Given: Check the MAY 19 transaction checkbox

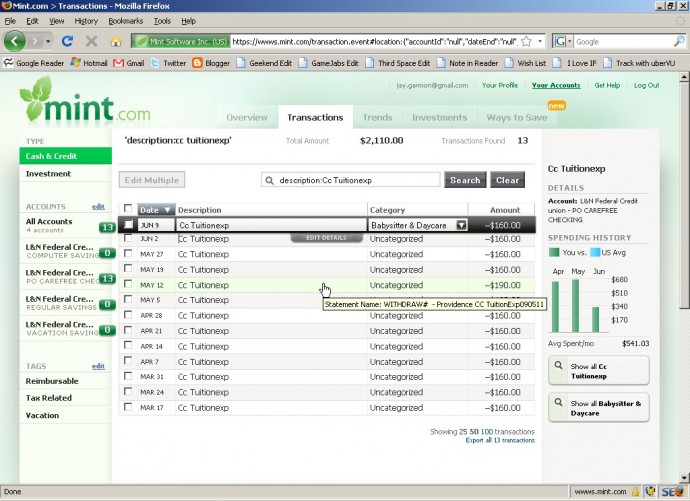Looking at the screenshot, I should 128,268.
